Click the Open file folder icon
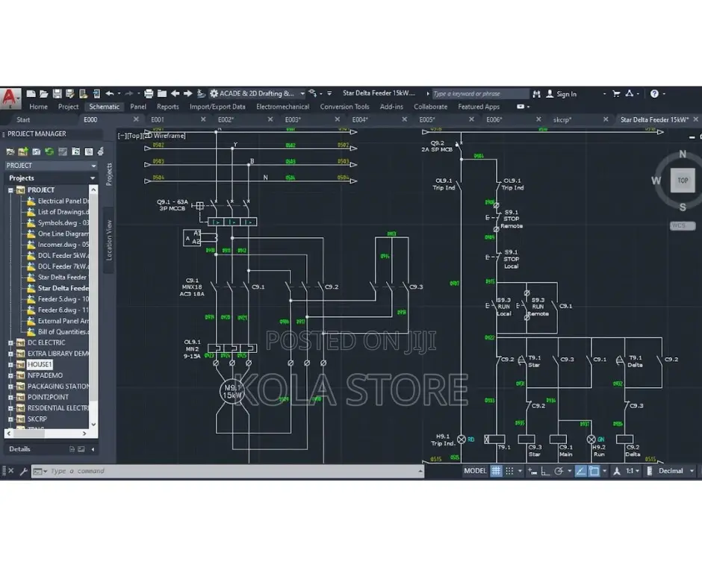 click(x=44, y=93)
